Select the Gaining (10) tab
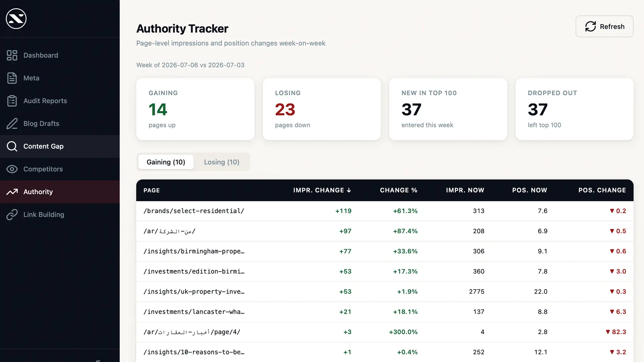This screenshot has width=644, height=362. point(166,162)
